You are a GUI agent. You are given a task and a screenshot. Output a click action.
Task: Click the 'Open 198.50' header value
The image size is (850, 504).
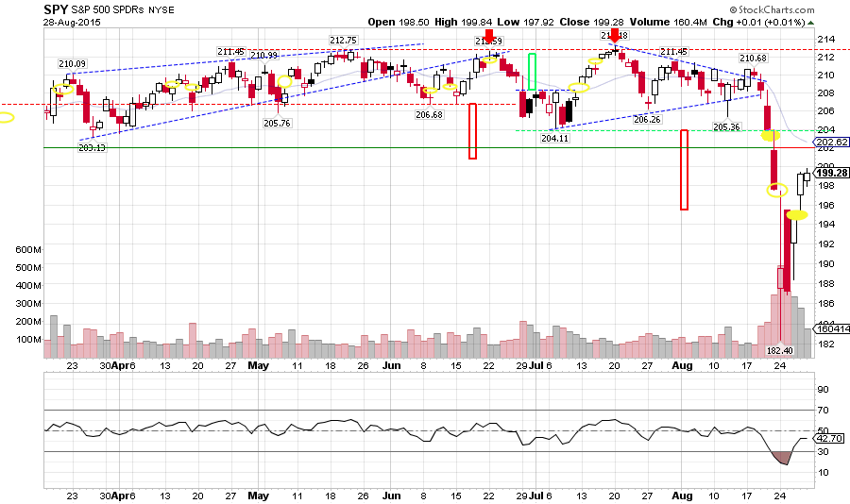tap(399, 23)
